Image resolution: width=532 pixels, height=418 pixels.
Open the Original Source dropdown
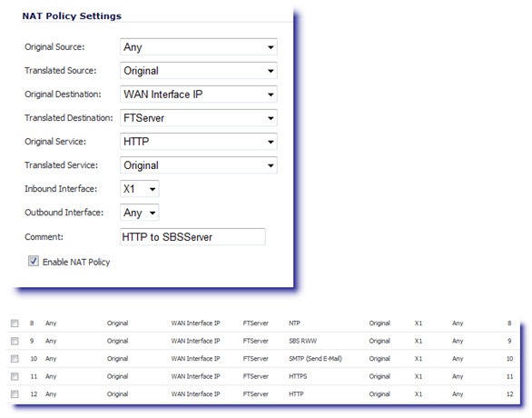click(x=199, y=47)
